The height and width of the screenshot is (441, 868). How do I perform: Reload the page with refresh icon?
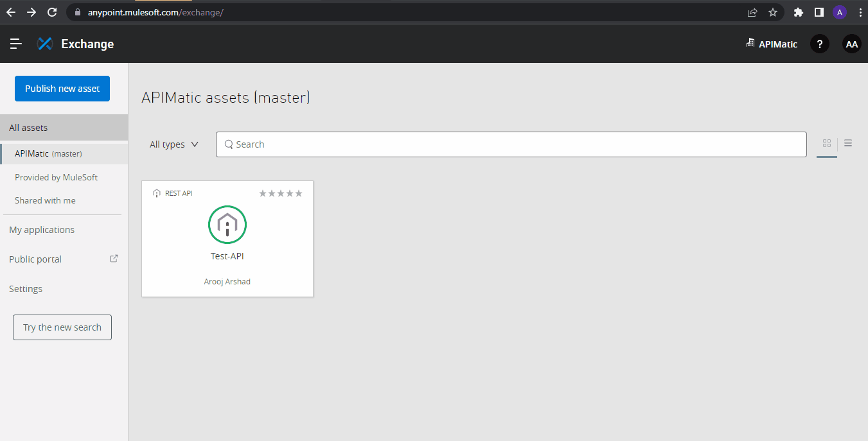52,12
